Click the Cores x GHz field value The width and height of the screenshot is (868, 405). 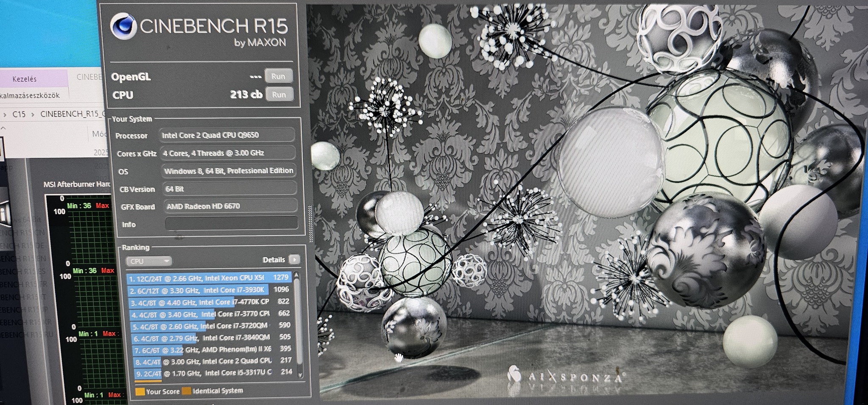coord(228,153)
